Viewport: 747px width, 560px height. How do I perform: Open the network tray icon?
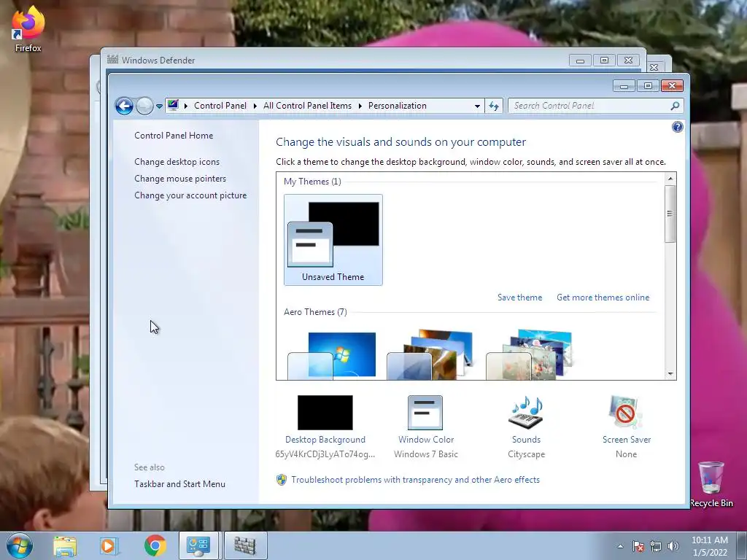click(x=656, y=547)
